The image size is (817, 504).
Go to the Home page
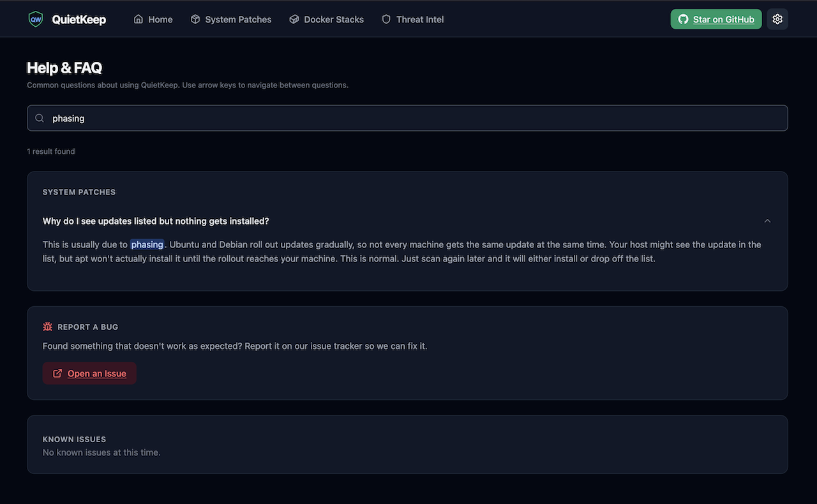(x=160, y=19)
